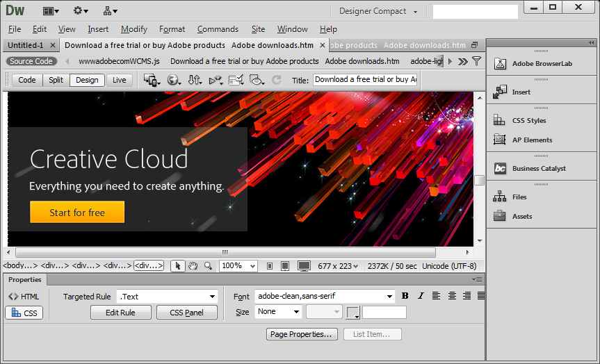Toggle Bold formatting

click(x=405, y=295)
